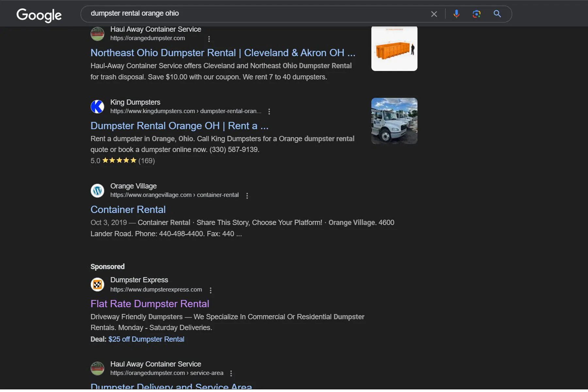Open more options for Dumpster Express ad

[211, 290]
